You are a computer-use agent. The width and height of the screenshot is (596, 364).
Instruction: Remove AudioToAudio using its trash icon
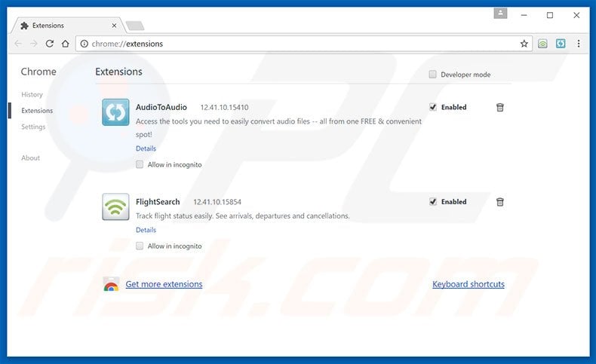(x=500, y=108)
